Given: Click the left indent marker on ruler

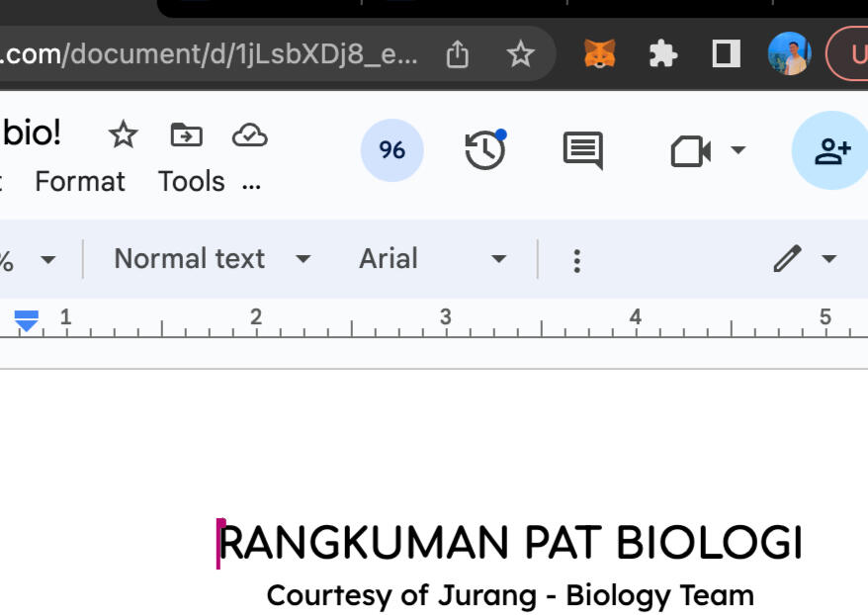Looking at the screenshot, I should click(x=27, y=319).
